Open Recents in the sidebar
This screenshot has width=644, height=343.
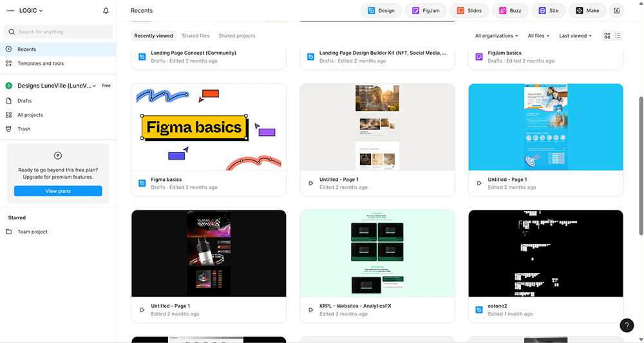[x=59, y=50]
